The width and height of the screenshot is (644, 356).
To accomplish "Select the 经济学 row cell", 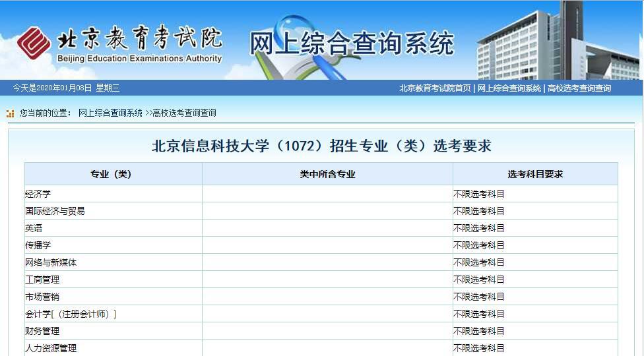I will [113, 194].
